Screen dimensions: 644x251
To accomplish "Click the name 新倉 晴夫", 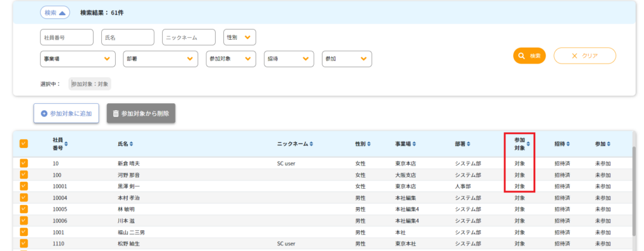I will pos(129,164).
